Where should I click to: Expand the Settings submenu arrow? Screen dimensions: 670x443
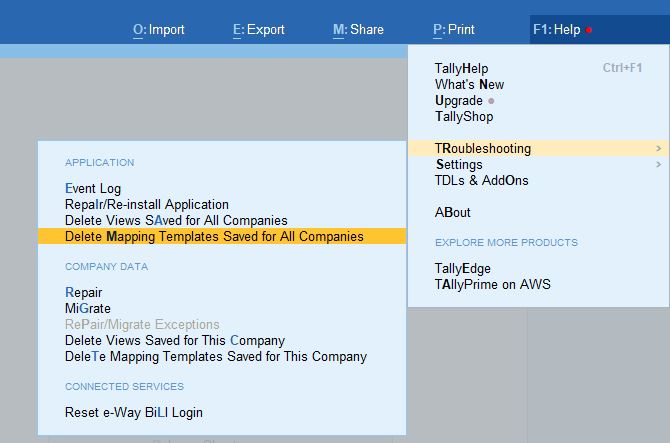pyautogui.click(x=658, y=165)
